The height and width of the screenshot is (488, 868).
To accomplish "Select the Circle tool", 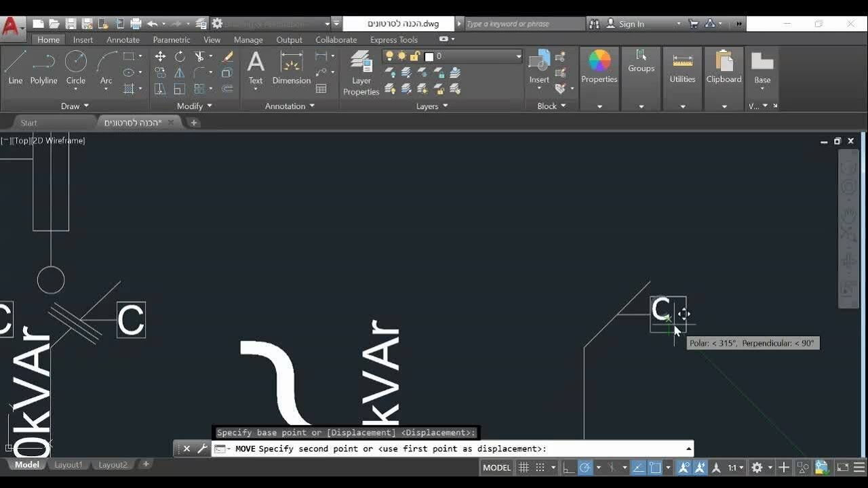I will (75, 68).
